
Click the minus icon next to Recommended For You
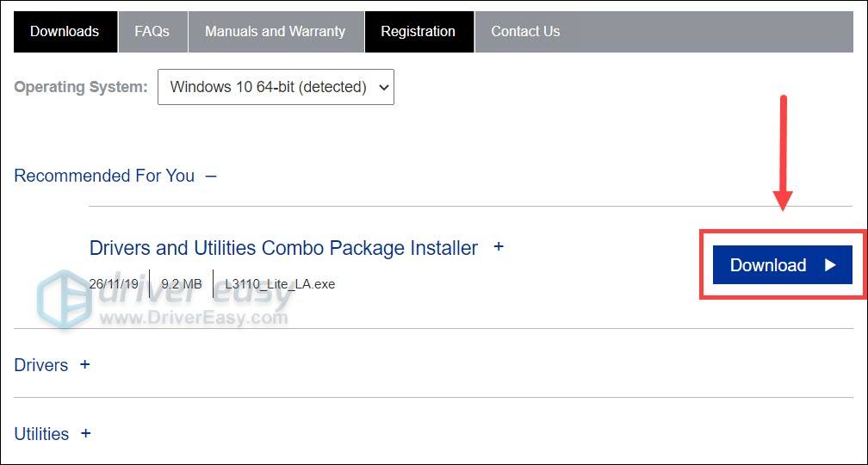pyautogui.click(x=210, y=177)
